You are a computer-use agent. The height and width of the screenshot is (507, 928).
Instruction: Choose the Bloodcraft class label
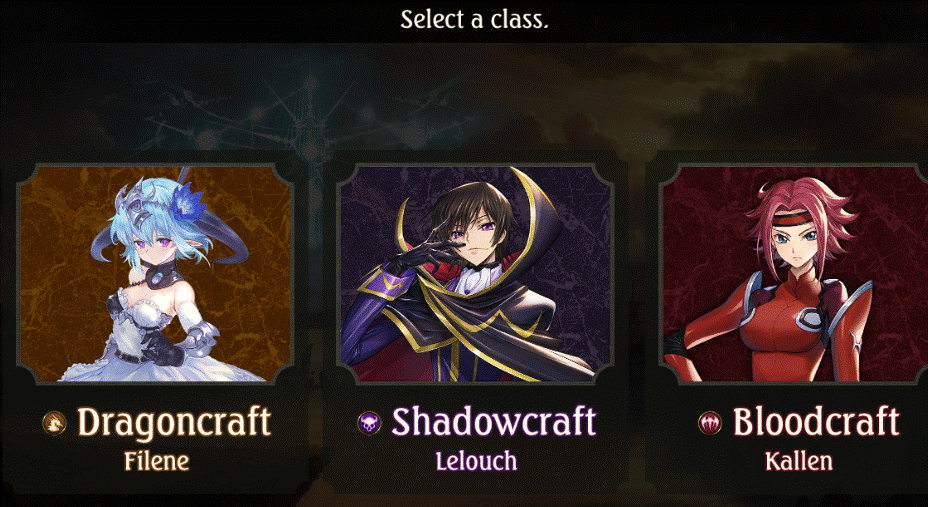(x=817, y=422)
